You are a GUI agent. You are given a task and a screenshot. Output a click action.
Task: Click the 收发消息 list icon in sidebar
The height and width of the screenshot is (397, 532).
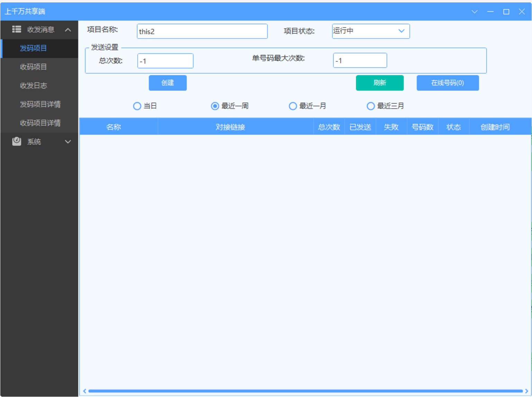tap(17, 29)
